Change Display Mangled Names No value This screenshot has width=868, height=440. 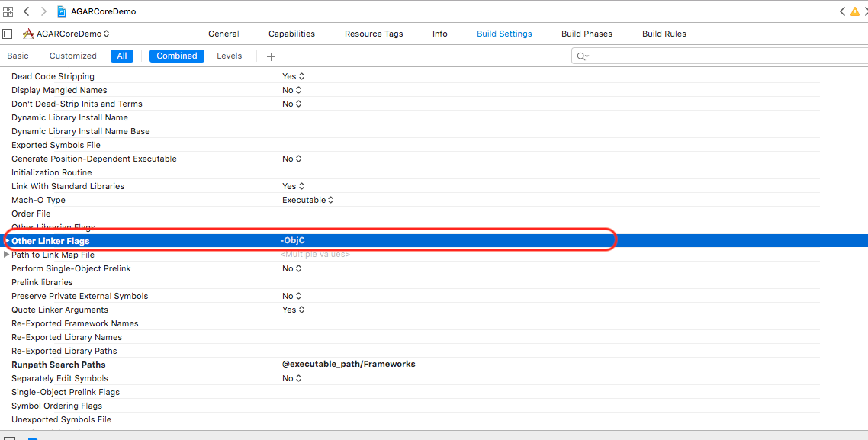pyautogui.click(x=291, y=90)
